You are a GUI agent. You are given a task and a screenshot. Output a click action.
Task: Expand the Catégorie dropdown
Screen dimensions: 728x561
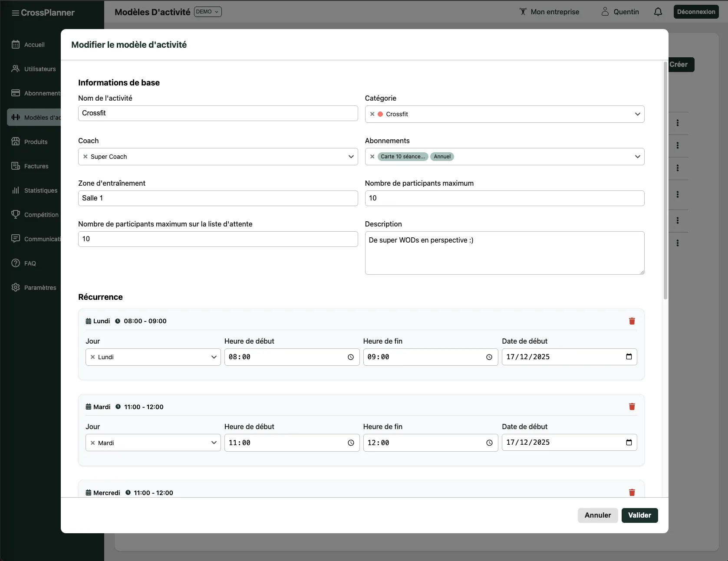pos(637,114)
